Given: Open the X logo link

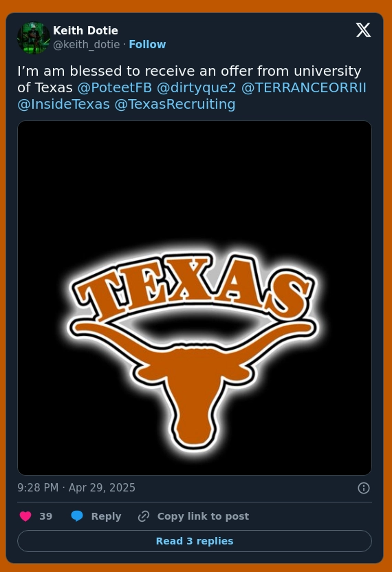Looking at the screenshot, I should [x=363, y=30].
